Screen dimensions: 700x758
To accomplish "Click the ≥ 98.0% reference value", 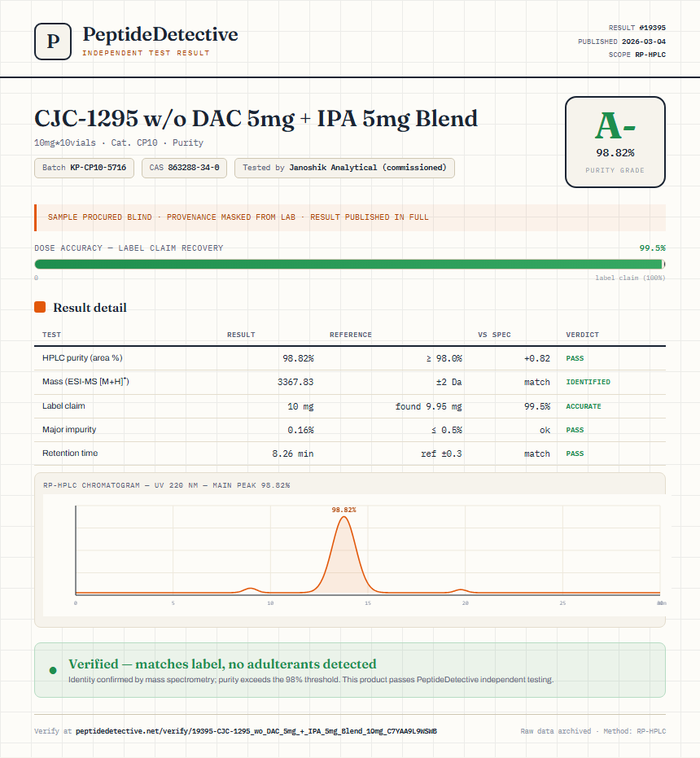I will pos(444,358).
